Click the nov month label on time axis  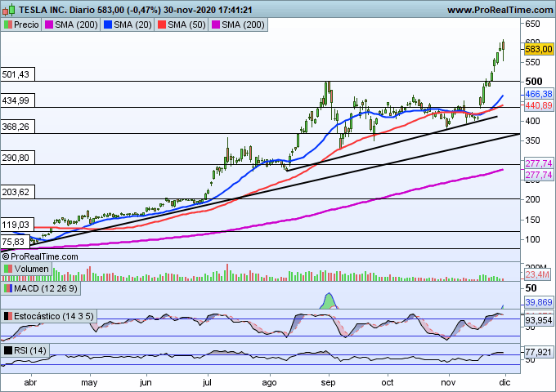coord(448,382)
